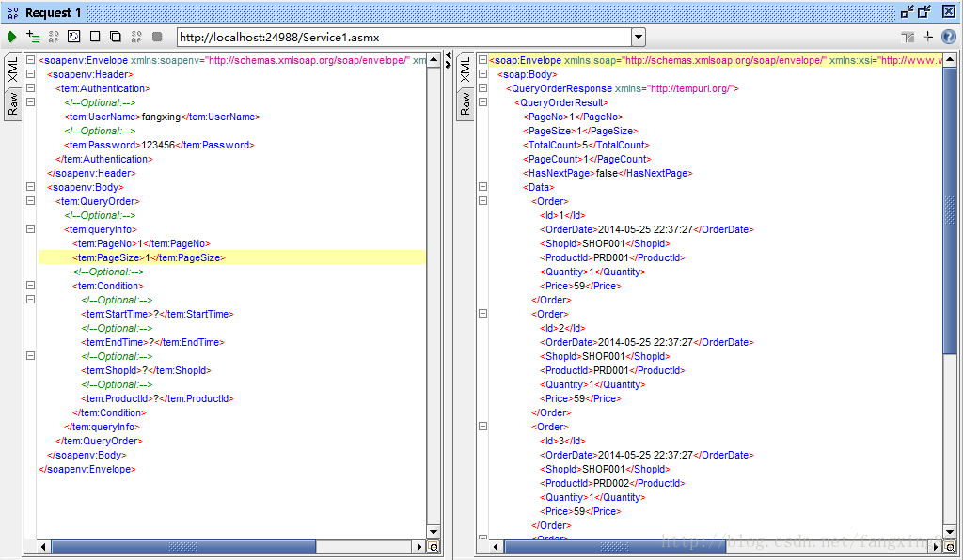Collapse the tem:QueryOrder node
Viewport: 963px width, 560px height.
[30, 200]
